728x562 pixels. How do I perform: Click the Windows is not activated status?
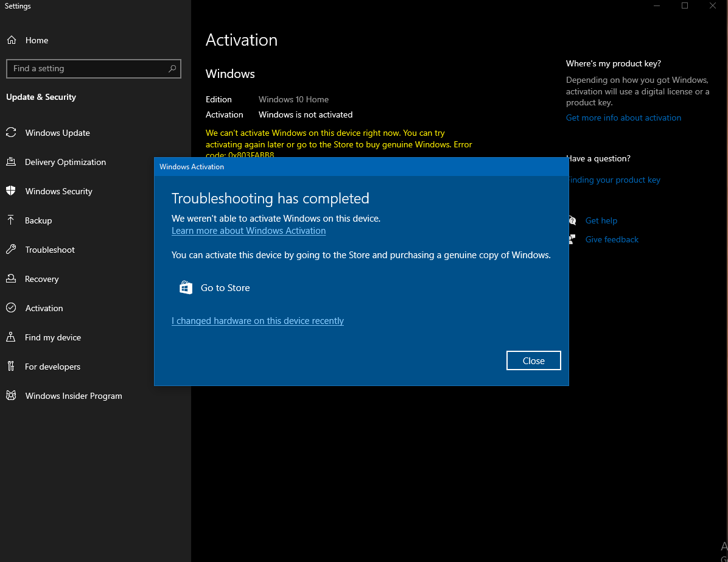[306, 114]
